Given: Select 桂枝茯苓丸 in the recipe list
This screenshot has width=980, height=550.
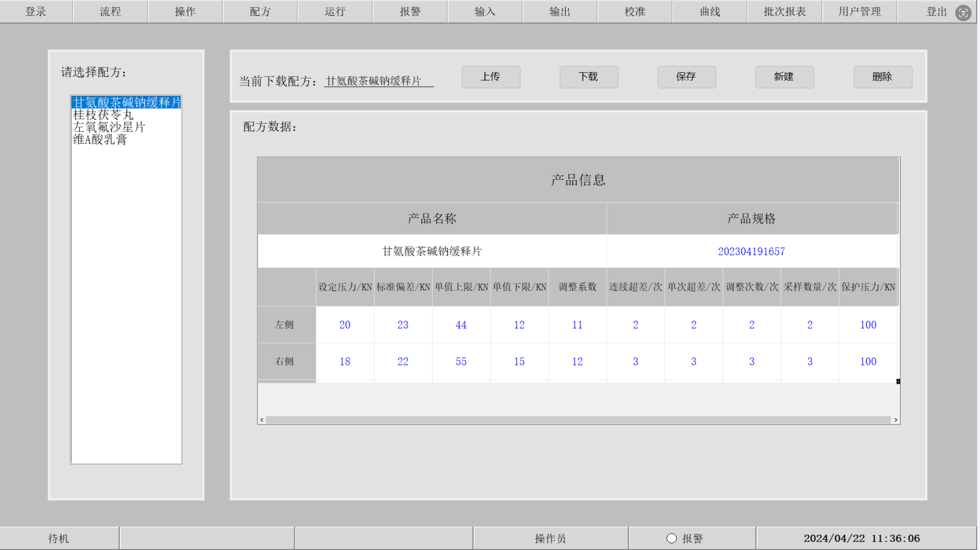Looking at the screenshot, I should 103,115.
